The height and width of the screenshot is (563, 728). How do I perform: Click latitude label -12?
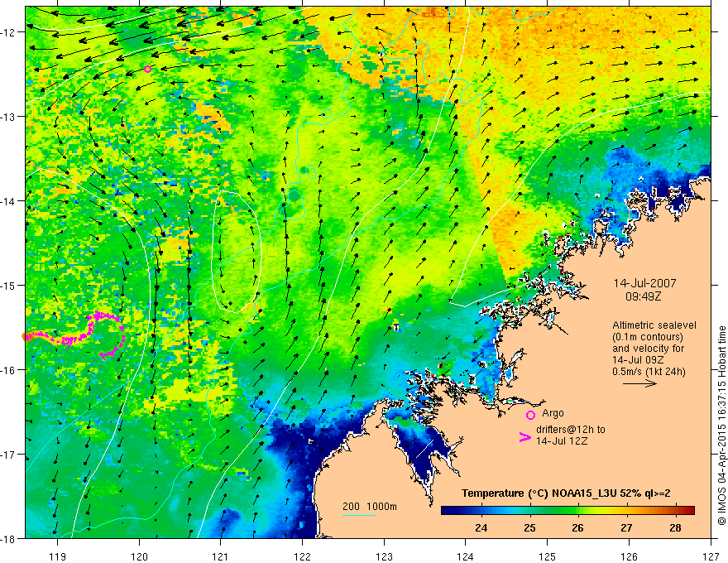point(8,32)
